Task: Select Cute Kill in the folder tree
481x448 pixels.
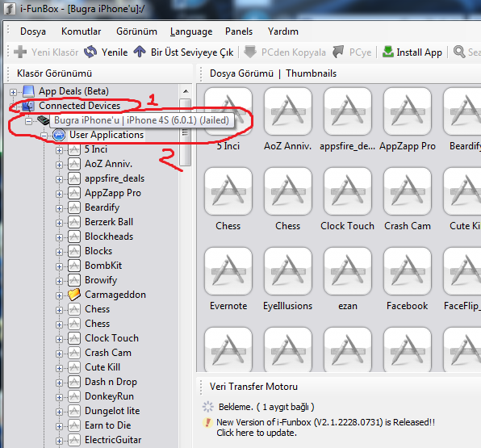Action: [x=102, y=367]
